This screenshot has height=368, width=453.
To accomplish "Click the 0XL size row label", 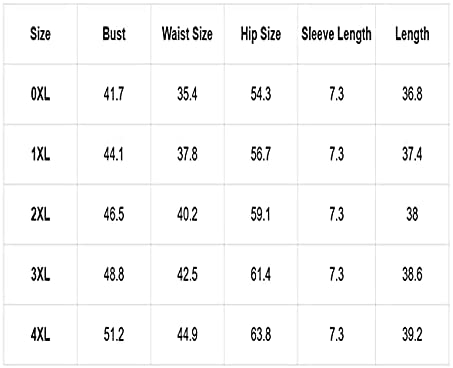I will tap(40, 94).
